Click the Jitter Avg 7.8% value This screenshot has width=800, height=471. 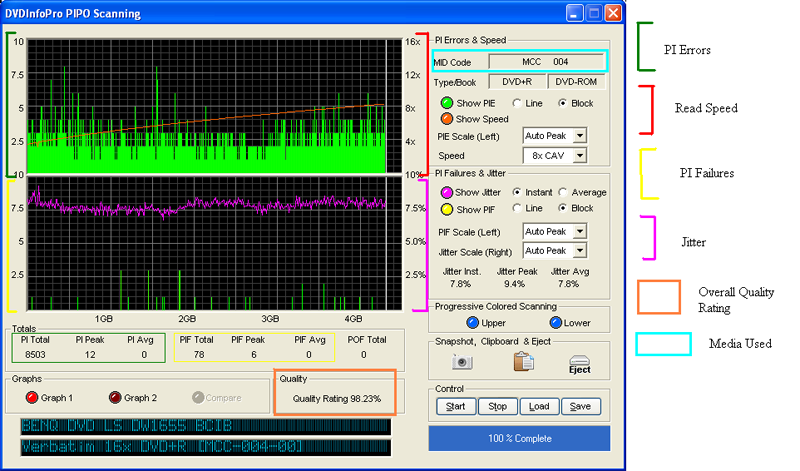[568, 284]
